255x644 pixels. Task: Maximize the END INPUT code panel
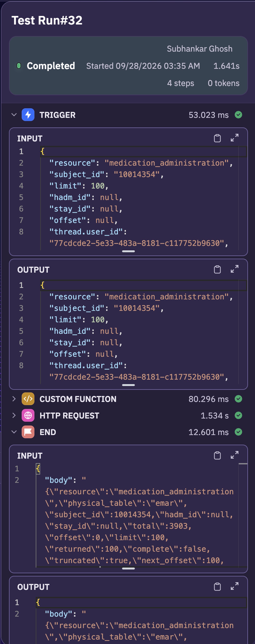coord(234,455)
